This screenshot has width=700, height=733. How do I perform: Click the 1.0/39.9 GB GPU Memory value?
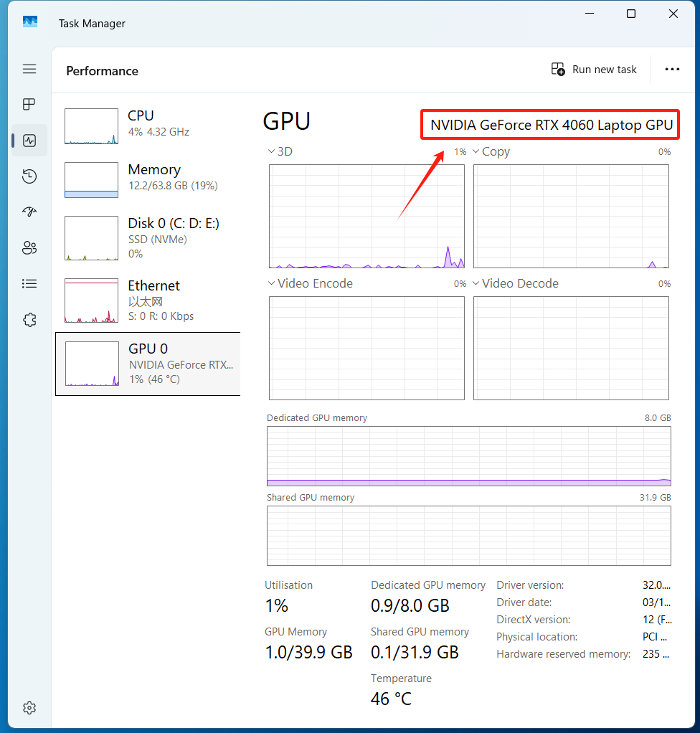point(308,652)
